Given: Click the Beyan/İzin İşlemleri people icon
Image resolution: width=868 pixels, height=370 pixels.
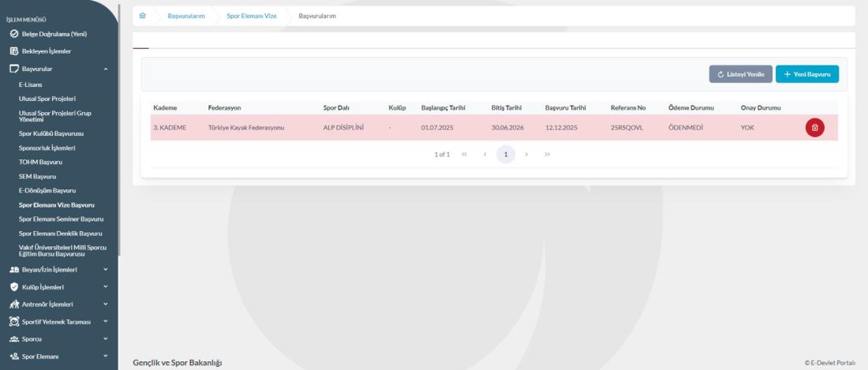Looking at the screenshot, I should pos(14,270).
